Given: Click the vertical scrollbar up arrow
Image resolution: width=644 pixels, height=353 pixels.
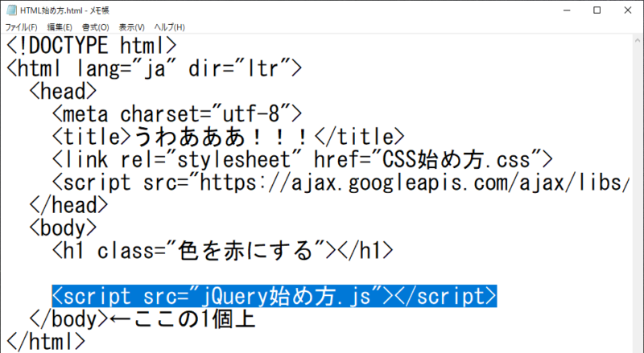Looking at the screenshot, I should [638, 41].
